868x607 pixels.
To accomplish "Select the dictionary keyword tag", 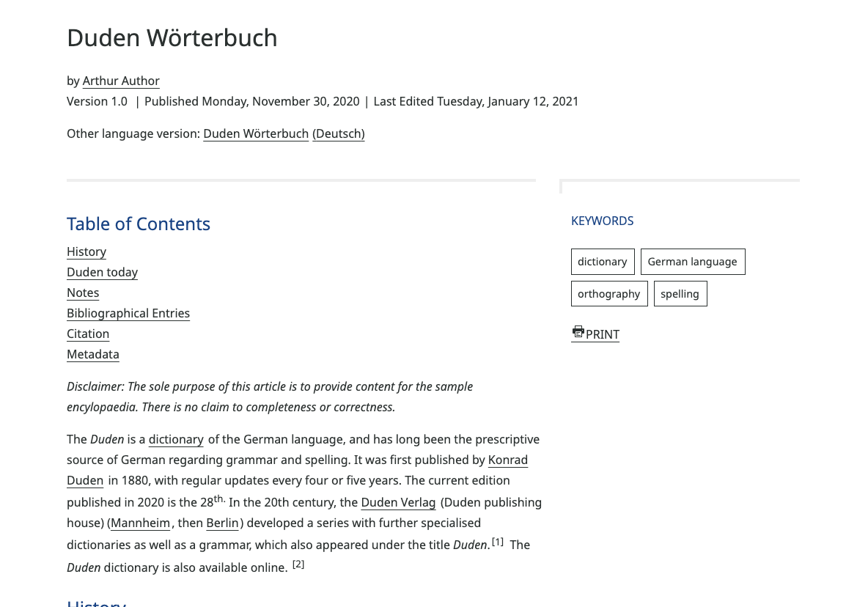I will tap(603, 262).
